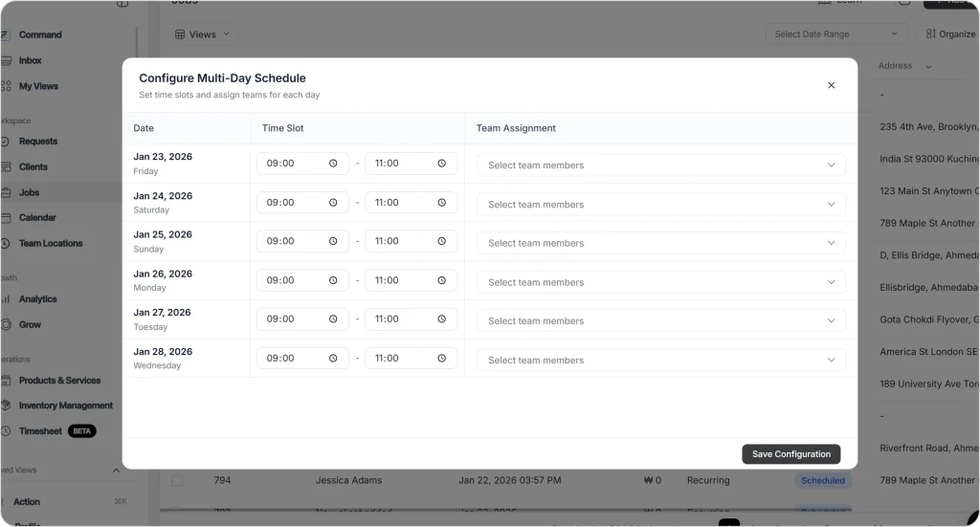Click the Organize button
Image resolution: width=980 pixels, height=527 pixels.
point(950,33)
